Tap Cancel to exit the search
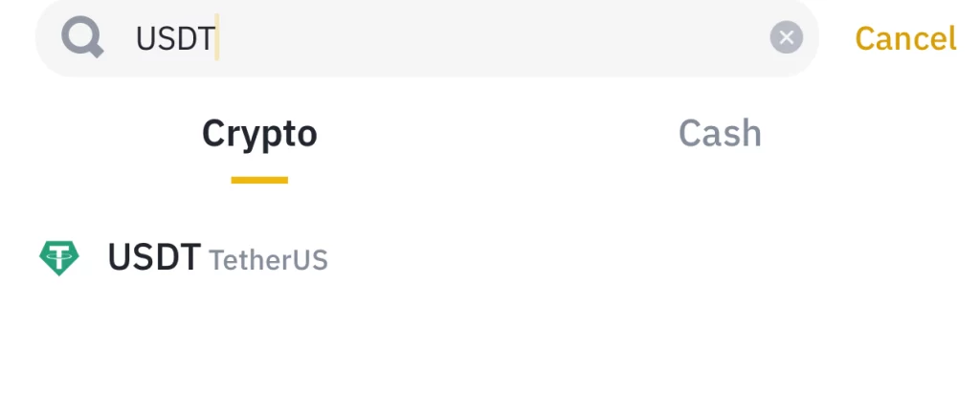The image size is (980, 414). coord(905,38)
